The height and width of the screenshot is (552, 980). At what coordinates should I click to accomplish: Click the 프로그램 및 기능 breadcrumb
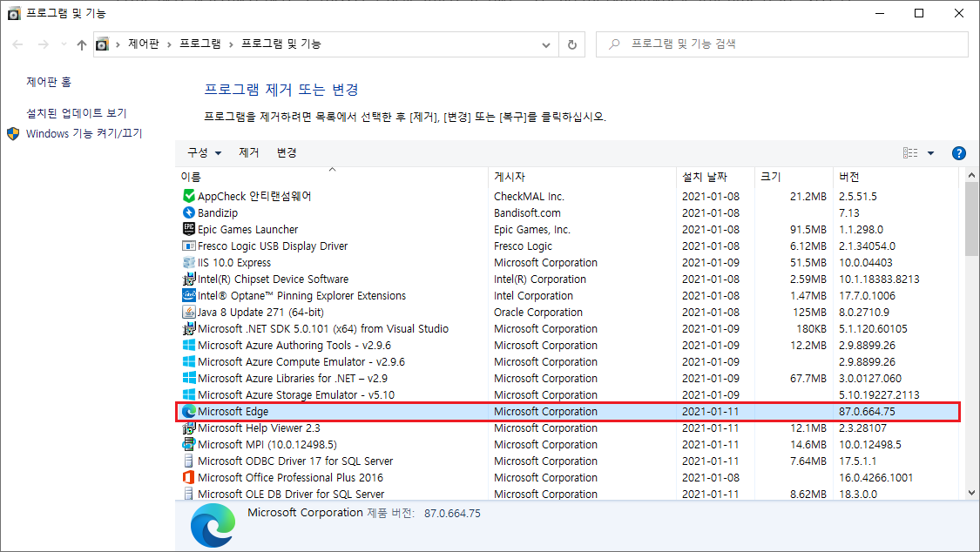click(x=281, y=44)
